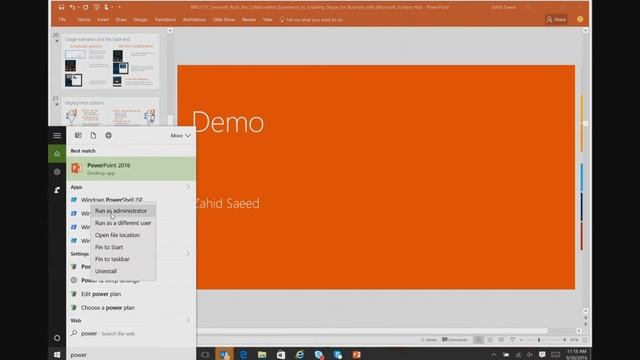Open the Slide Show ribbon tab

pyautogui.click(x=224, y=20)
